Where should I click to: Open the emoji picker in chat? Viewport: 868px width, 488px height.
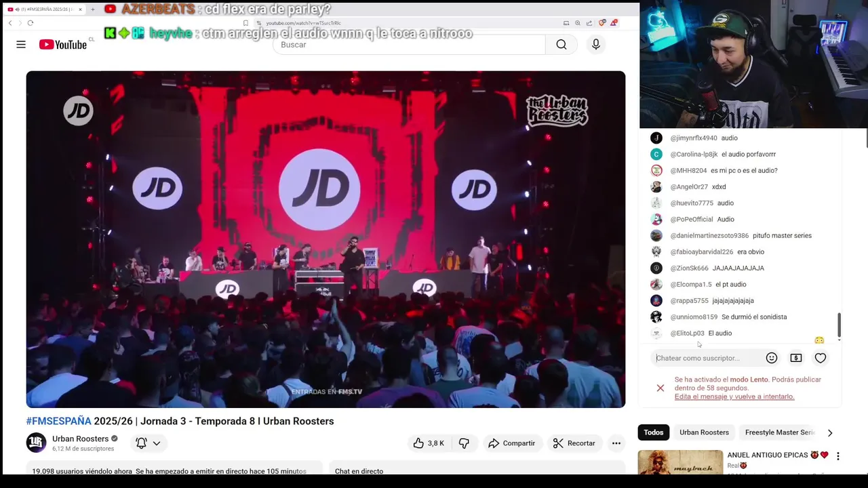[771, 358]
